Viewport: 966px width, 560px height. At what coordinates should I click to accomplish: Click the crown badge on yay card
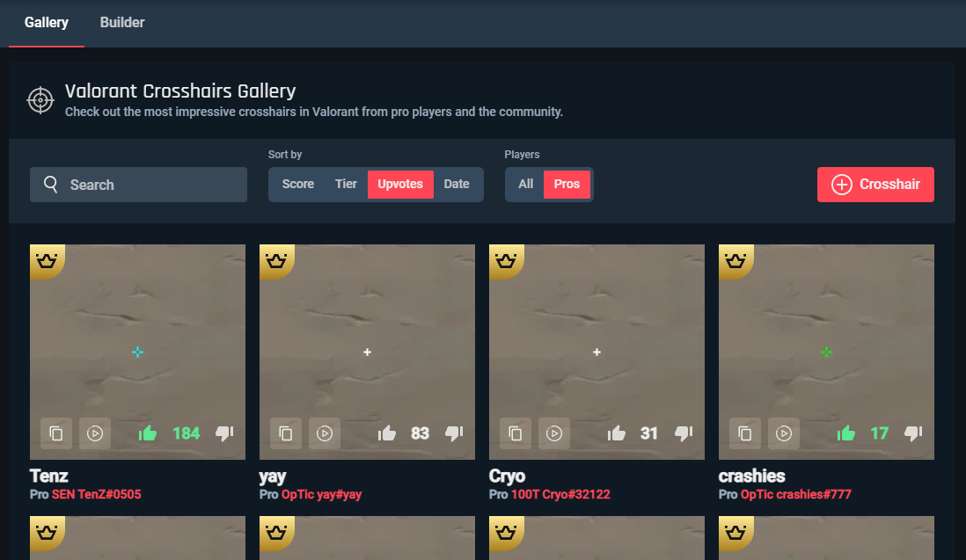pyautogui.click(x=276, y=260)
